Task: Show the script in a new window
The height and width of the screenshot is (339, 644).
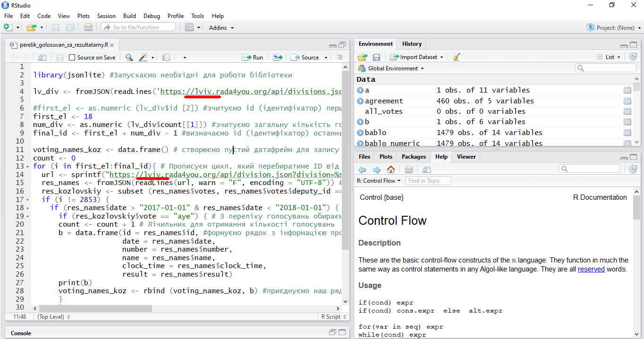Action: point(42,57)
